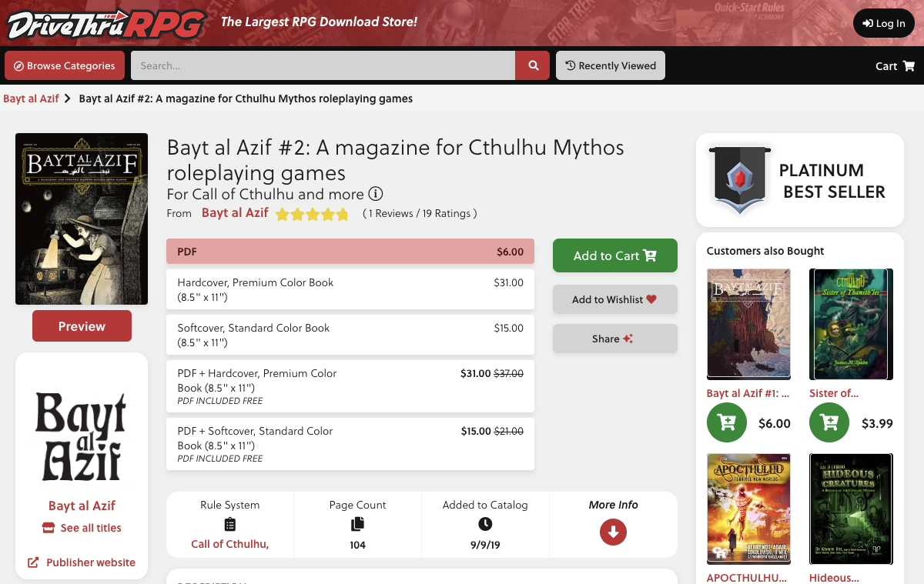The width and height of the screenshot is (924, 584).
Task: Click the Add to Wishlist button
Action: pyautogui.click(x=615, y=299)
